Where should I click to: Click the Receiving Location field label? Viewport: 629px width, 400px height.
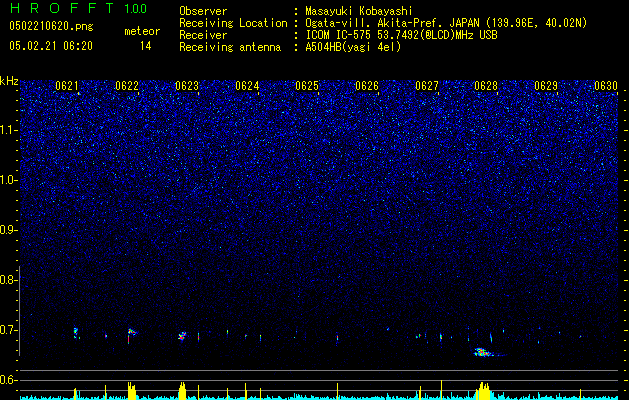tap(233, 23)
